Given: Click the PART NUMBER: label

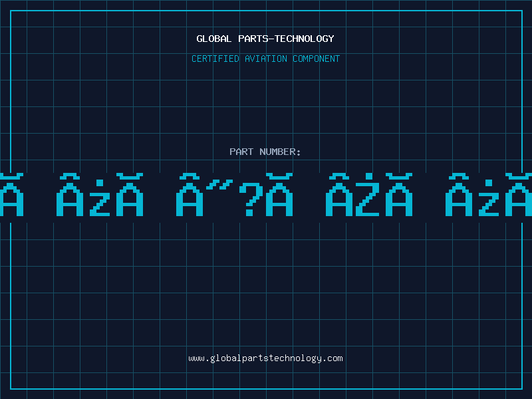Looking at the screenshot, I should 265,152.
